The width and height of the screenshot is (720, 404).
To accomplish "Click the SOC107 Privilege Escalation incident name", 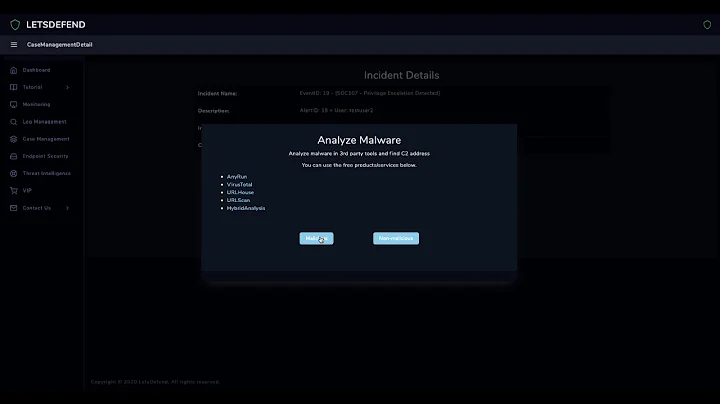I will [370, 93].
